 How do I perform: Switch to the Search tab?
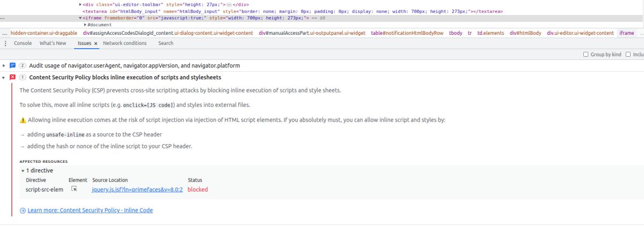(166, 43)
